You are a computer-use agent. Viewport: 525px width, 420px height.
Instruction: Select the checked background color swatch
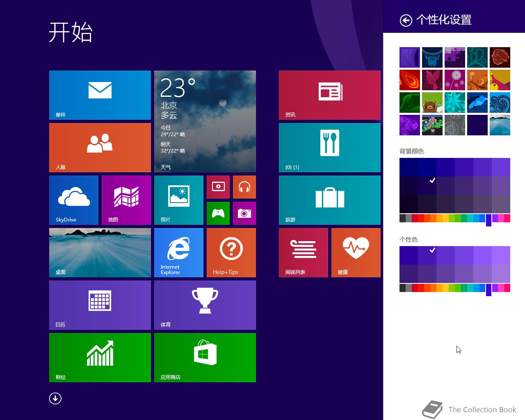click(x=427, y=185)
